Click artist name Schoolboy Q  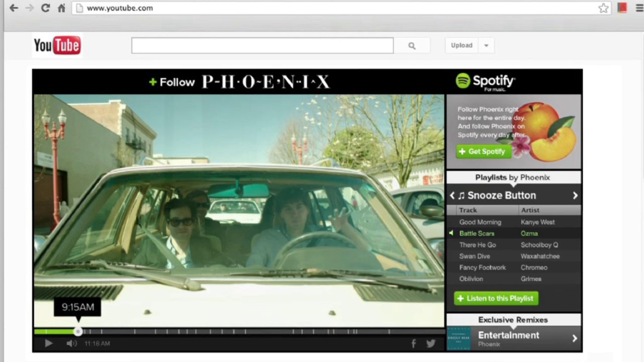coord(539,245)
